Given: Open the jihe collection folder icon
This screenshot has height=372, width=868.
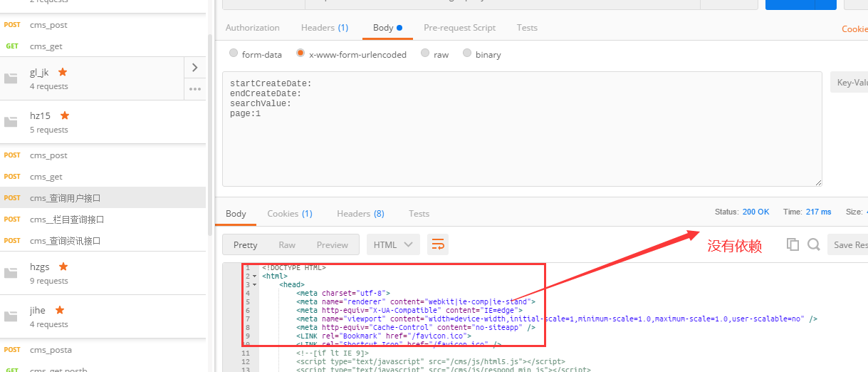Looking at the screenshot, I should (x=11, y=316).
